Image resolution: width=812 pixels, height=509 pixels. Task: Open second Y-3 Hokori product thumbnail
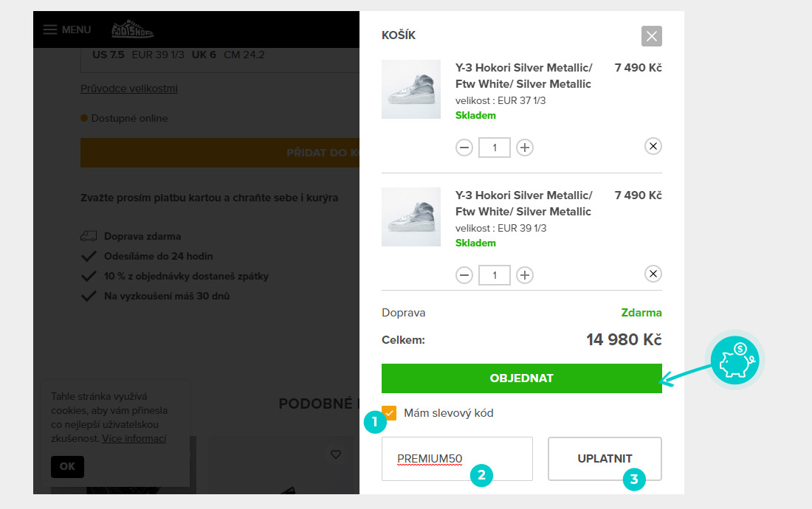(x=411, y=217)
